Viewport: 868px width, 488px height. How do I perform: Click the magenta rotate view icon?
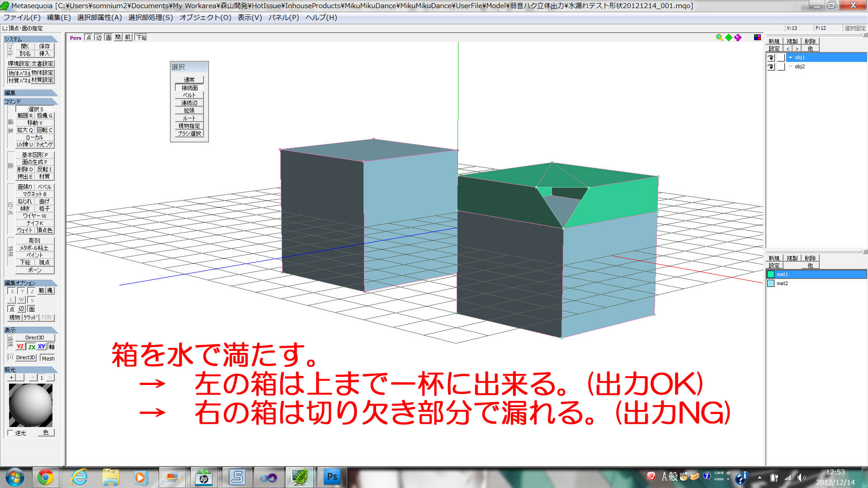pos(738,38)
